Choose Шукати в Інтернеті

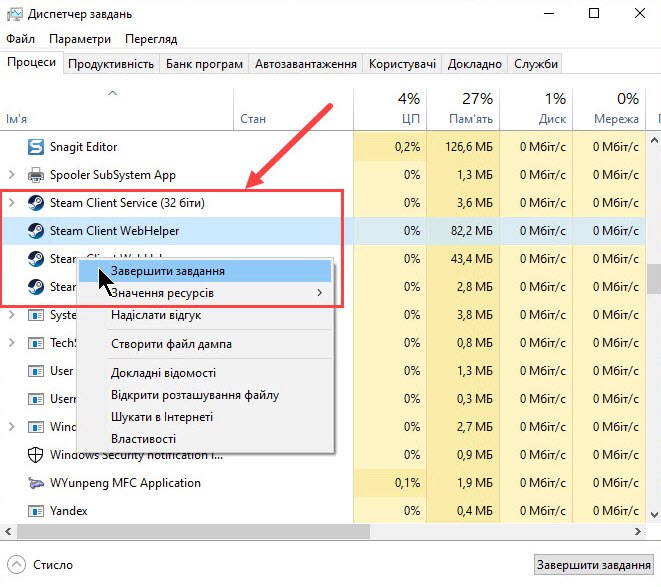click(205, 417)
